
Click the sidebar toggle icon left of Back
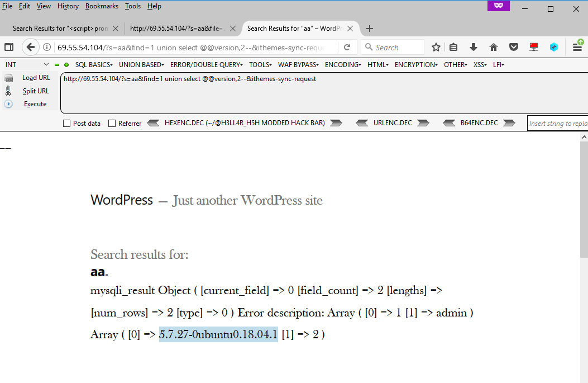click(x=9, y=47)
